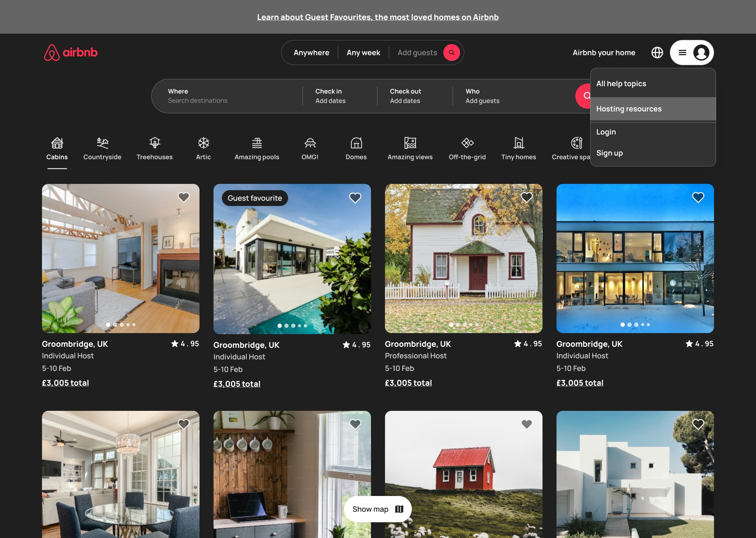Open the wooden wall laptop desk thumbnail
This screenshot has height=538, width=756.
tap(292, 474)
